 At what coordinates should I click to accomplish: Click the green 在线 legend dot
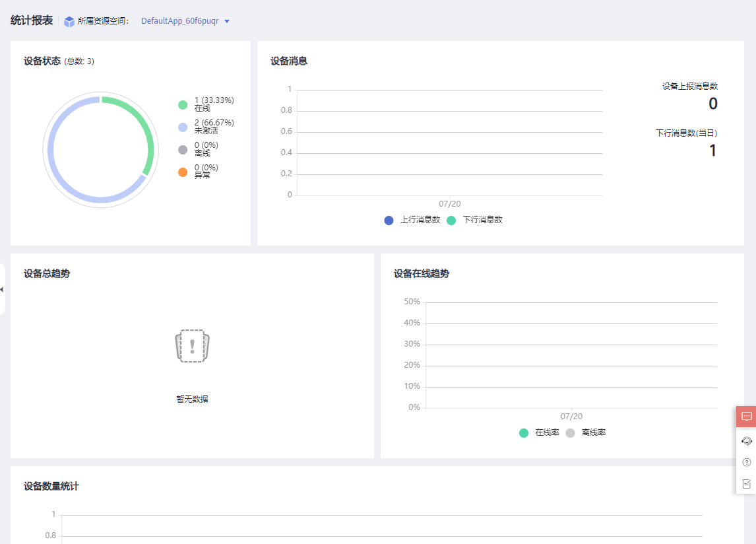click(183, 104)
